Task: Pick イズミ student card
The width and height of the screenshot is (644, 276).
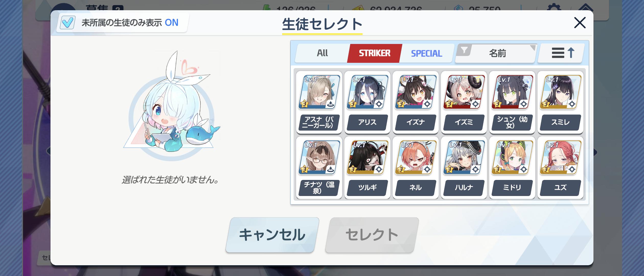Action: click(464, 102)
